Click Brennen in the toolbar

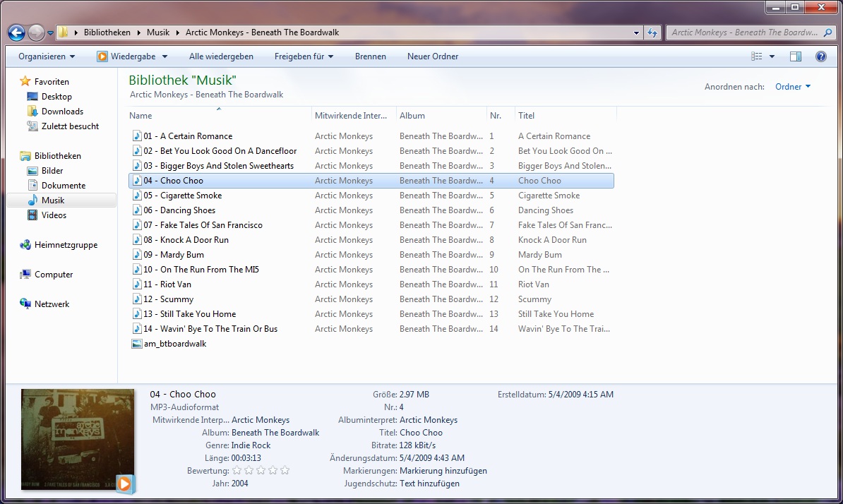tap(371, 56)
